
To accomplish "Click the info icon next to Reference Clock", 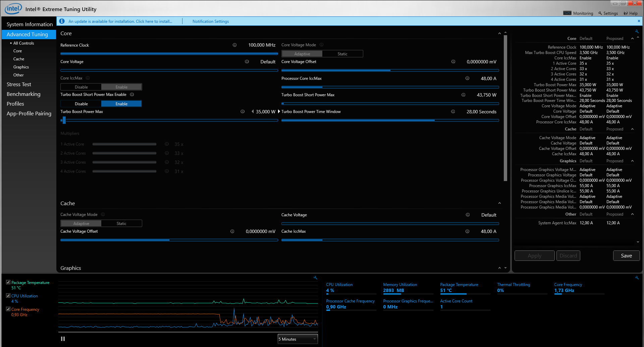I will tap(234, 45).
